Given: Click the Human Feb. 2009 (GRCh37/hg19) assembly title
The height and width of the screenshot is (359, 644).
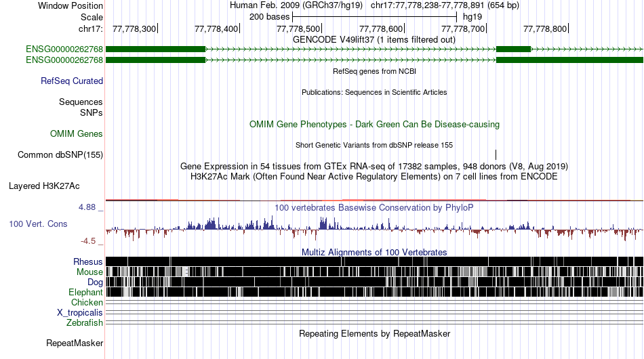Looking at the screenshot, I should click(x=296, y=5).
